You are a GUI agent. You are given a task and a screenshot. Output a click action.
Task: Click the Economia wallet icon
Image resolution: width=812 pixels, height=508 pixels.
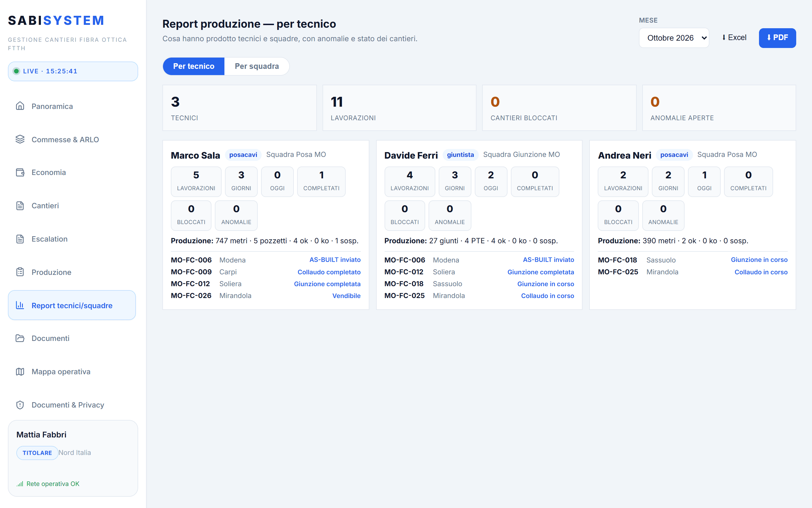click(20, 172)
